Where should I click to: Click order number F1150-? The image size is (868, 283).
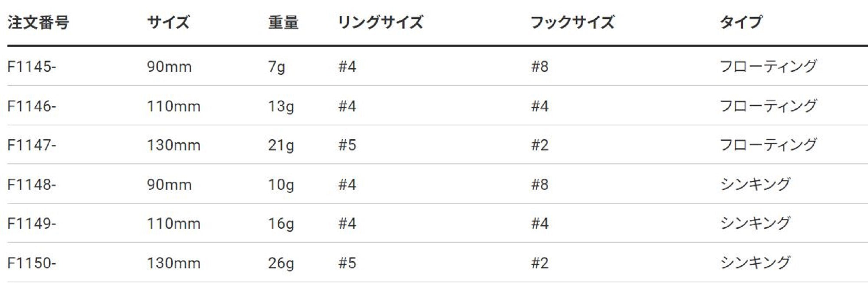tap(32, 263)
